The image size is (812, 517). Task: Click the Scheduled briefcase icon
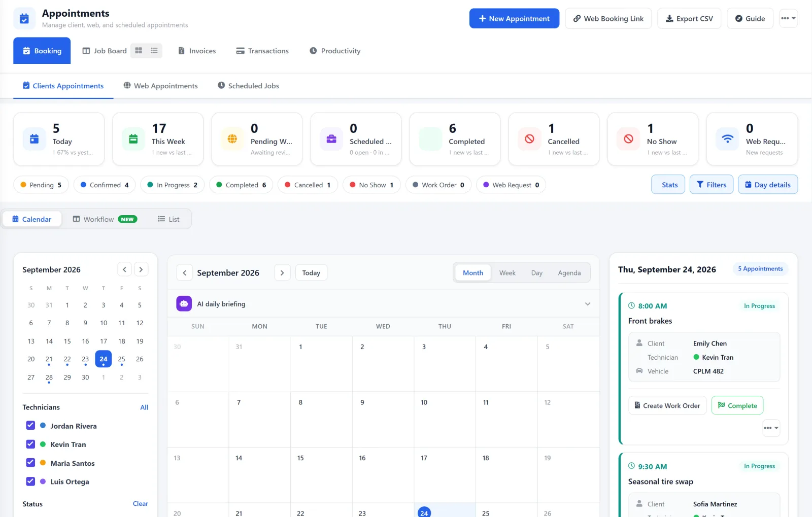tap(331, 139)
